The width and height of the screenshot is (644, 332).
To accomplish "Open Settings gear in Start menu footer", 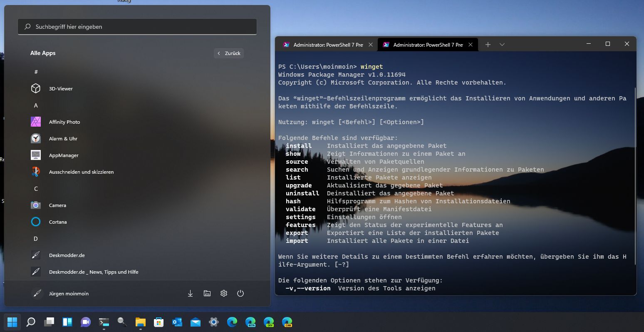I will pos(224,293).
